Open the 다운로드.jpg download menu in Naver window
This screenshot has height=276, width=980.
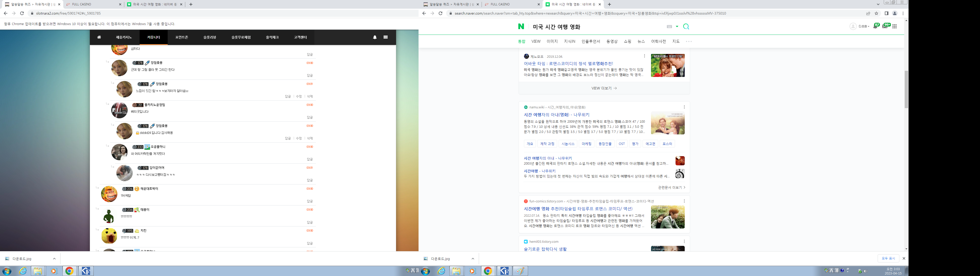(472, 258)
